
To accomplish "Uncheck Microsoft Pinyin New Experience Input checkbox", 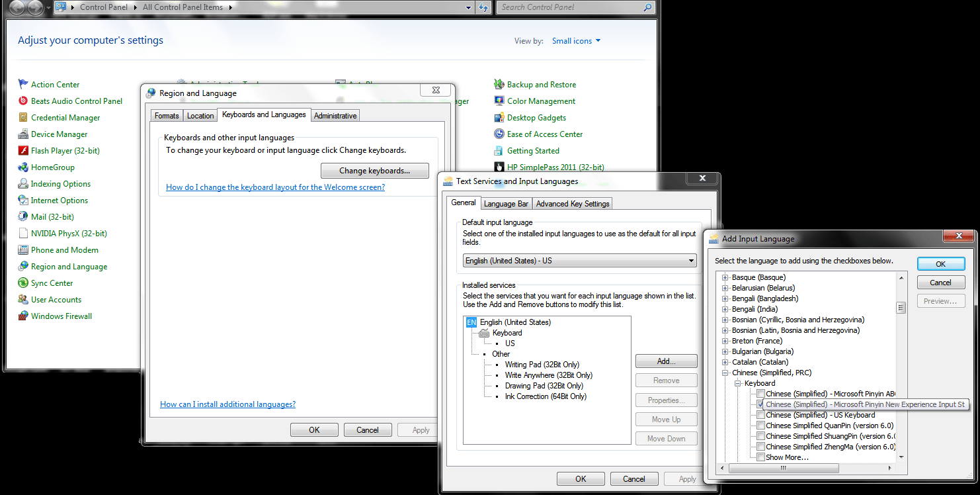I will tap(761, 404).
